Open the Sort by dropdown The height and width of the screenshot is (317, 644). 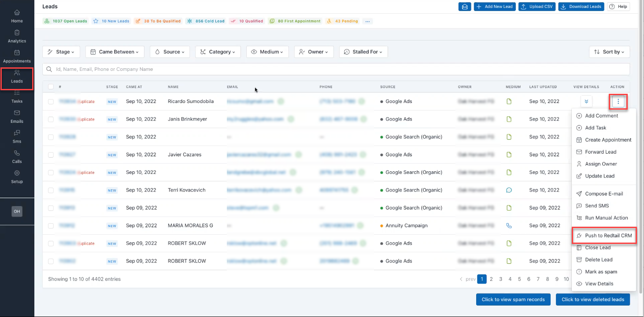tap(609, 52)
